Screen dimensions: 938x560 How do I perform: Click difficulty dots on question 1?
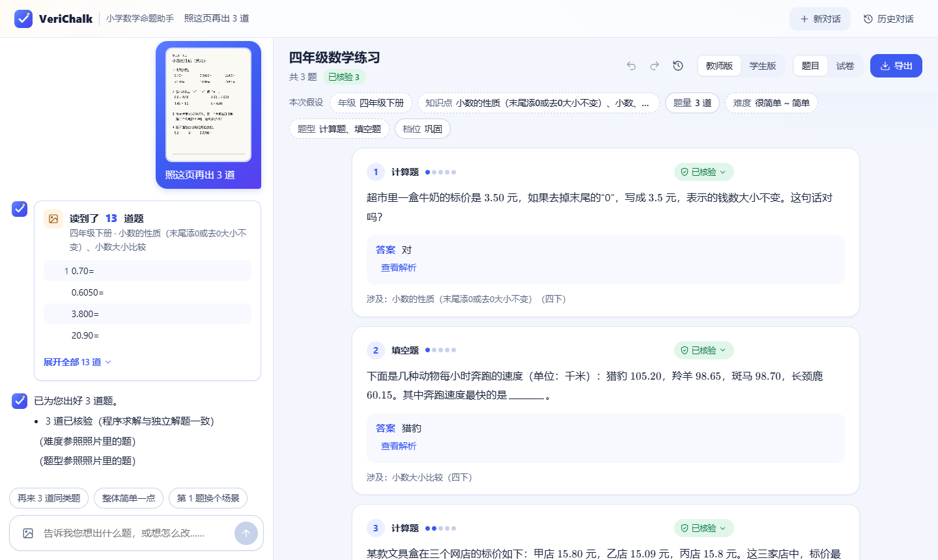click(440, 172)
